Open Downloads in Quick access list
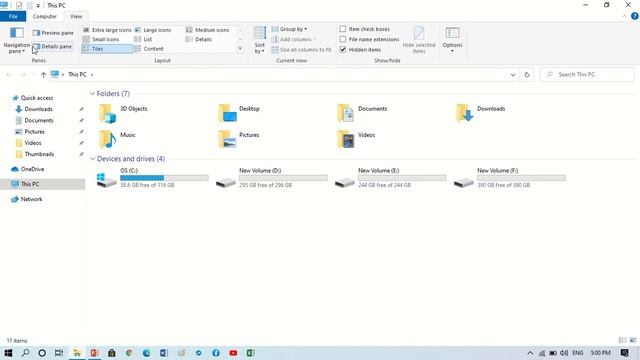Viewport: 640px width, 360px height. click(38, 109)
